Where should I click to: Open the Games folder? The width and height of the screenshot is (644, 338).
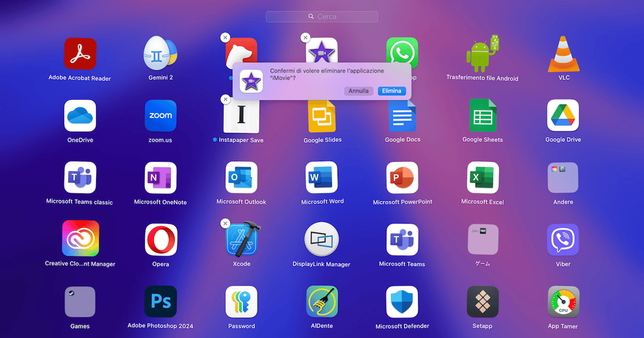[80, 302]
